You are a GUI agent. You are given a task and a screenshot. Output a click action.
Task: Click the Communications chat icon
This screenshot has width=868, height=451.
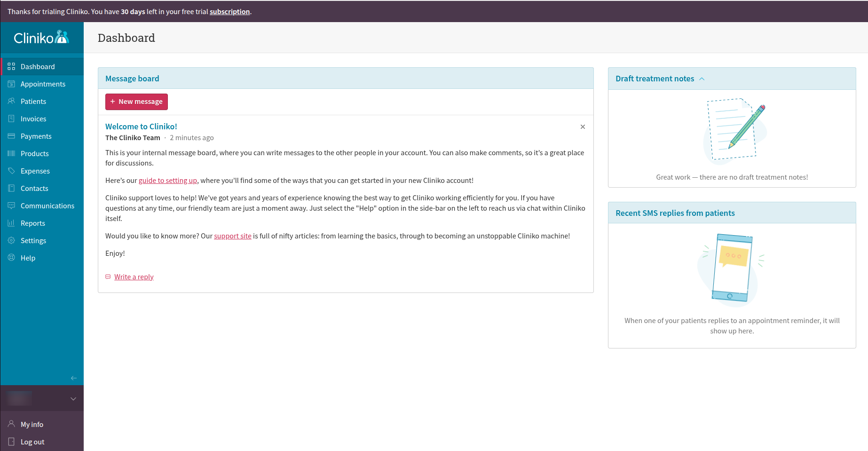11,206
